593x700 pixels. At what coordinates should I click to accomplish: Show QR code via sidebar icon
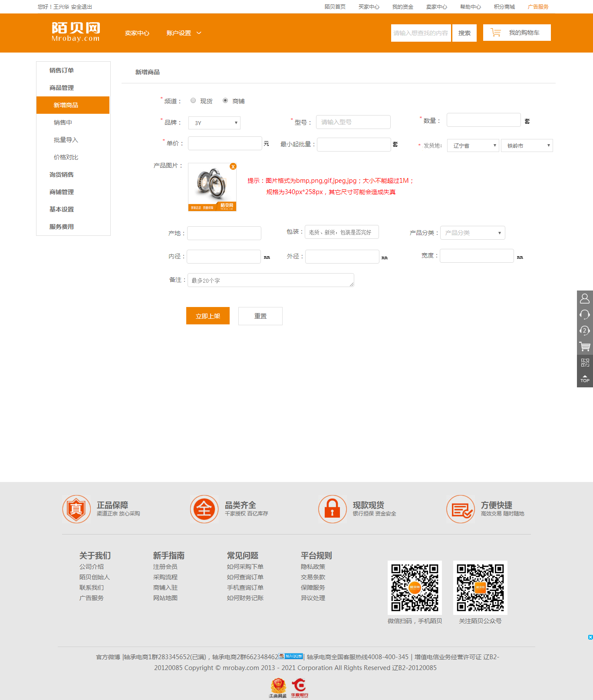pos(585,363)
